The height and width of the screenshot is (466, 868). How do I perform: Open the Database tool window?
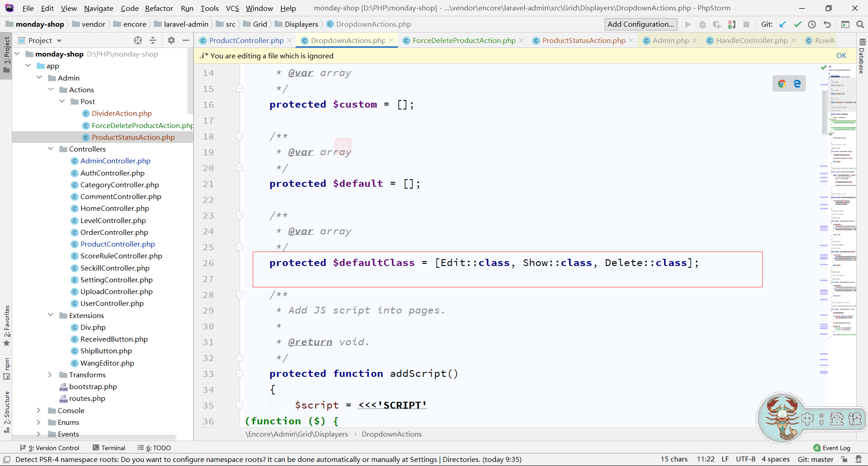tap(862, 56)
